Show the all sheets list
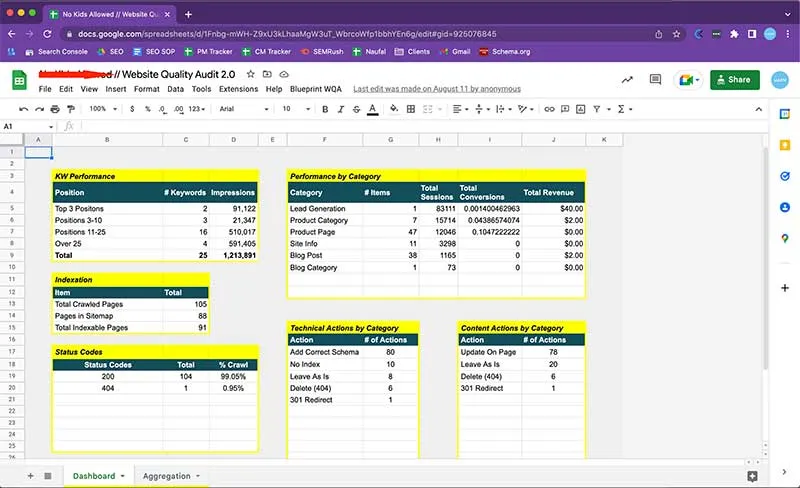Screen dimensions: 800x488 [x=48, y=476]
